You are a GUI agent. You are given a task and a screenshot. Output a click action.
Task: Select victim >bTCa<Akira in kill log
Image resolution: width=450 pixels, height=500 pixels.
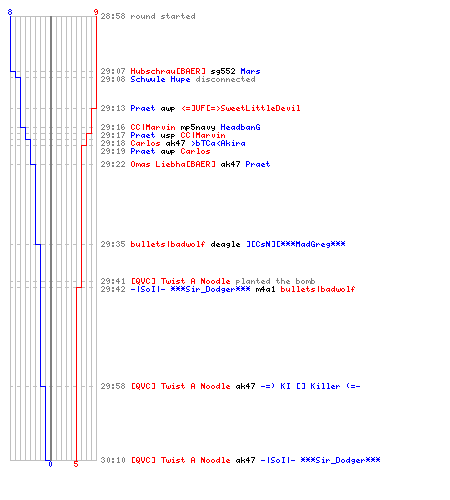[x=218, y=143]
